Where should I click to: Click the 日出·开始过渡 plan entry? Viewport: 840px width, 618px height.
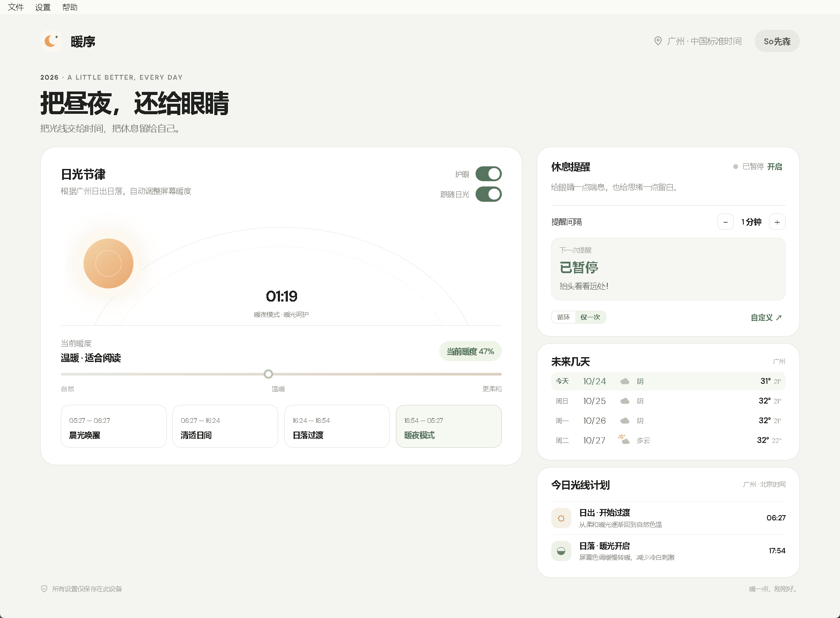pyautogui.click(x=668, y=518)
